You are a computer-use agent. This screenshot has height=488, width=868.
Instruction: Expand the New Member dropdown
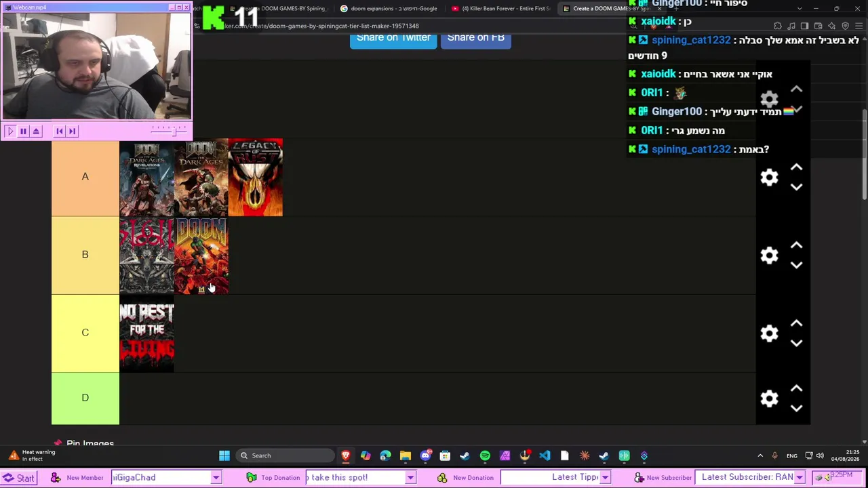(x=216, y=478)
